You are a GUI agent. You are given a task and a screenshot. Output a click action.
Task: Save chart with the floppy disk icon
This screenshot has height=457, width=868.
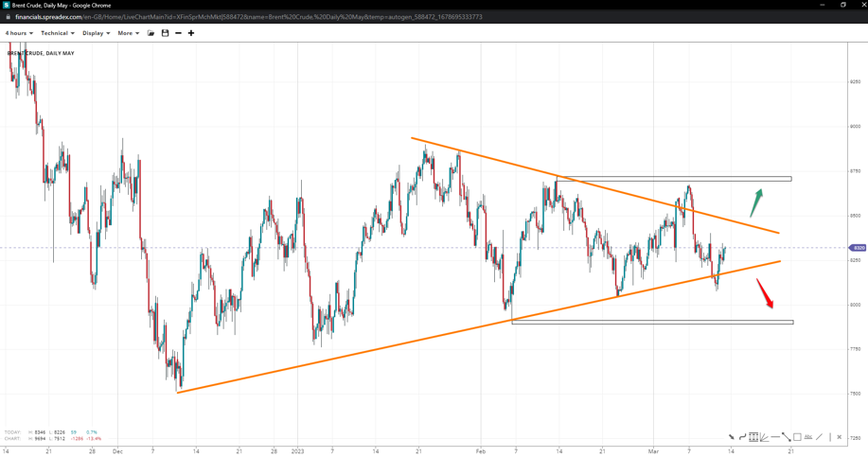165,33
